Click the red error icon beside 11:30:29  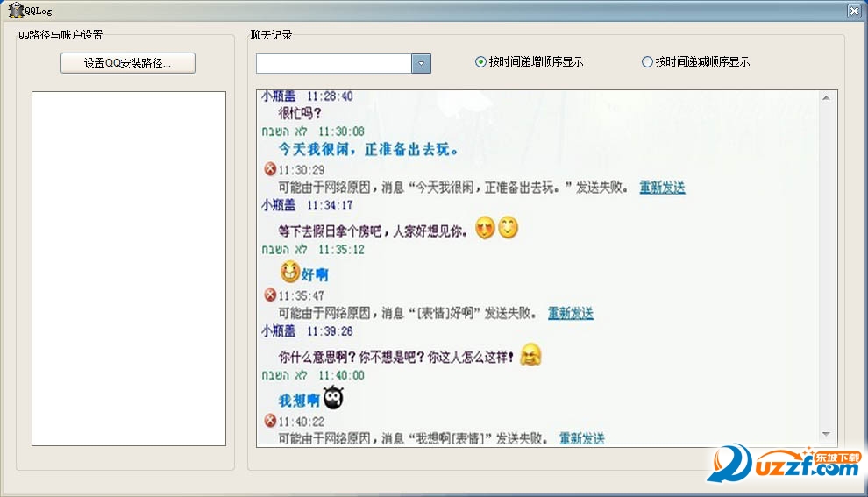click(x=270, y=169)
